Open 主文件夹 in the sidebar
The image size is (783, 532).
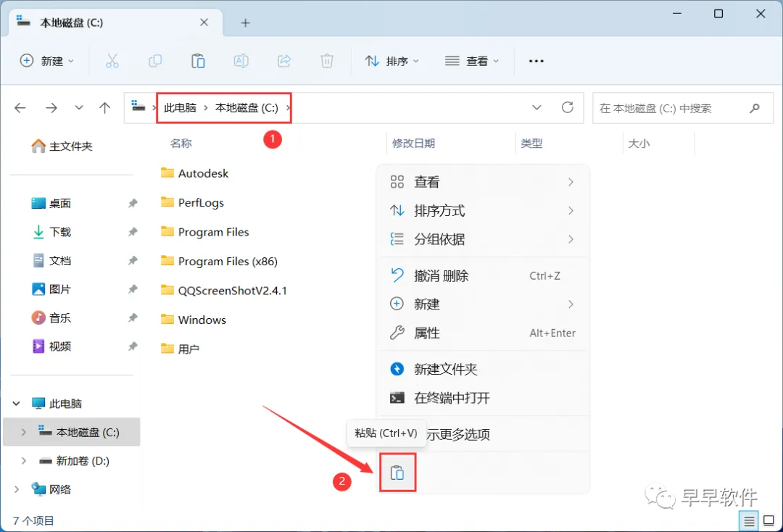click(62, 146)
